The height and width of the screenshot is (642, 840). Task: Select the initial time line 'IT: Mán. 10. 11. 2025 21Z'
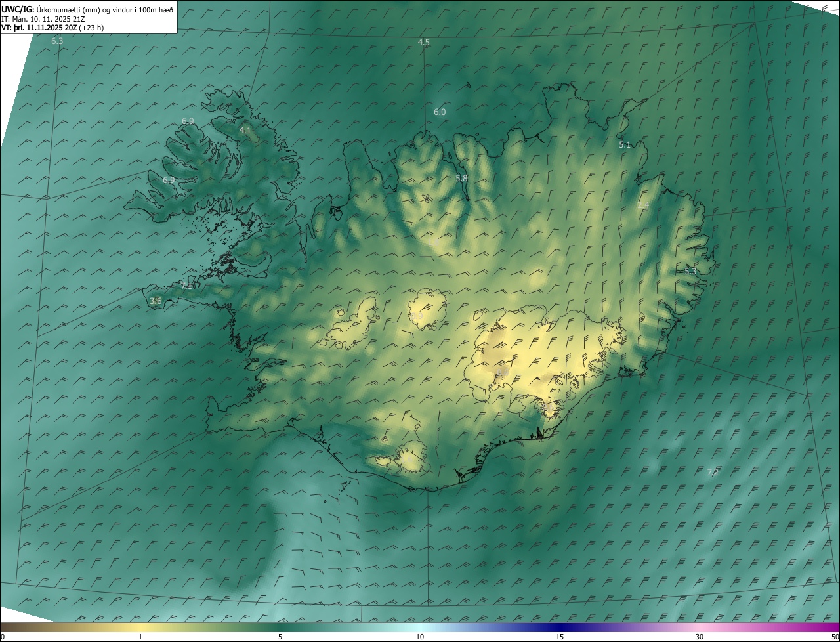coord(43,18)
